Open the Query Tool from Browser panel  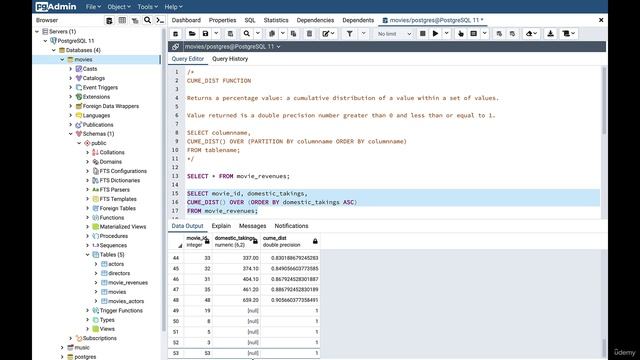[109, 20]
